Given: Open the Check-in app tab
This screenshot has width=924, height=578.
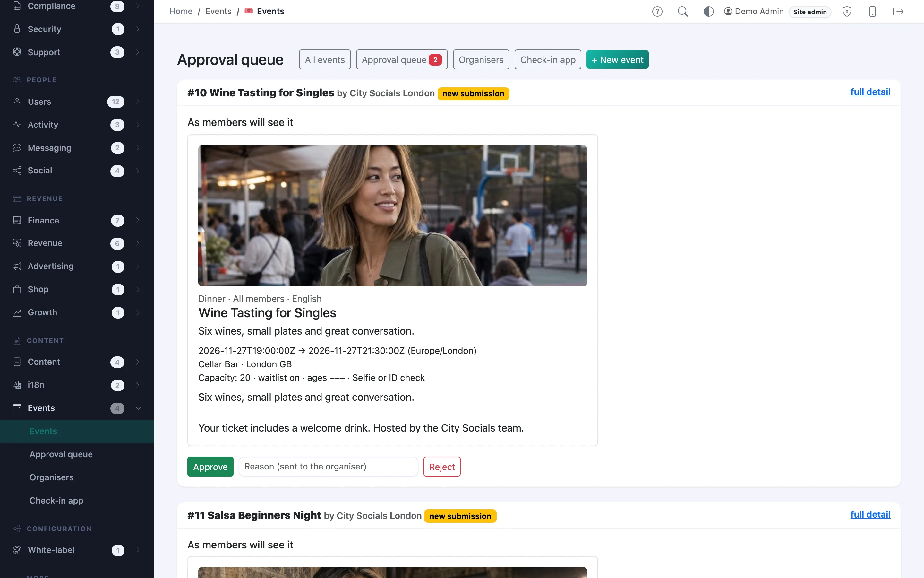Looking at the screenshot, I should 548,60.
